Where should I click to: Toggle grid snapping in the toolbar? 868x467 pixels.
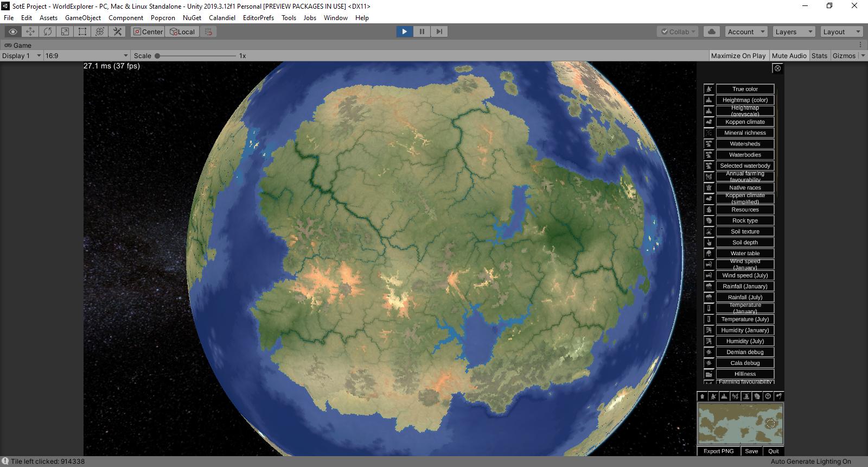click(208, 31)
